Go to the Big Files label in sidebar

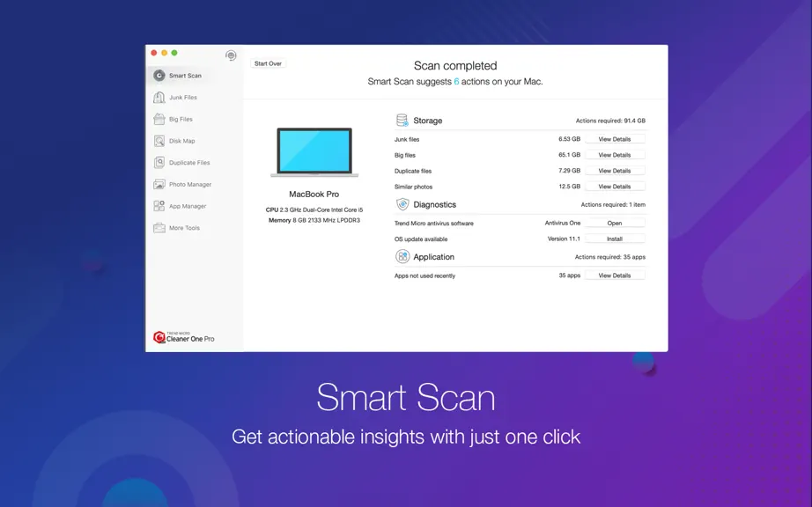181,119
